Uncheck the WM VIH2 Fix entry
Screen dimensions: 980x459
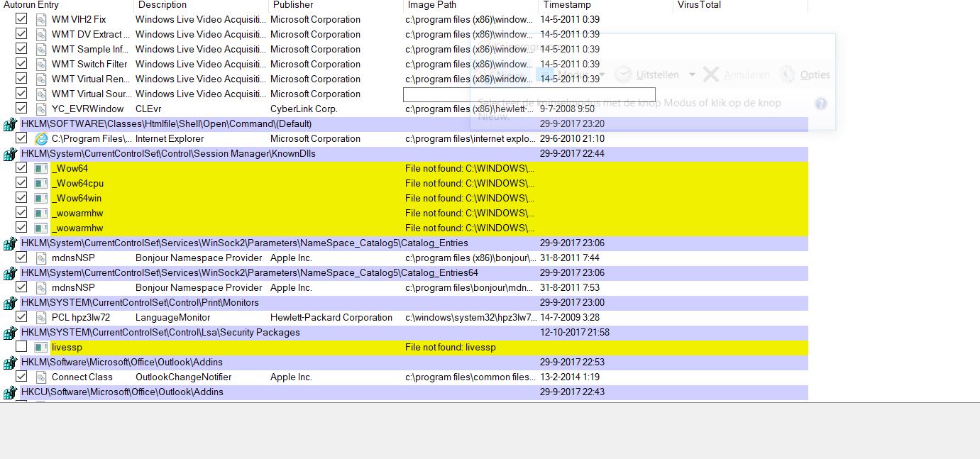tap(21, 18)
